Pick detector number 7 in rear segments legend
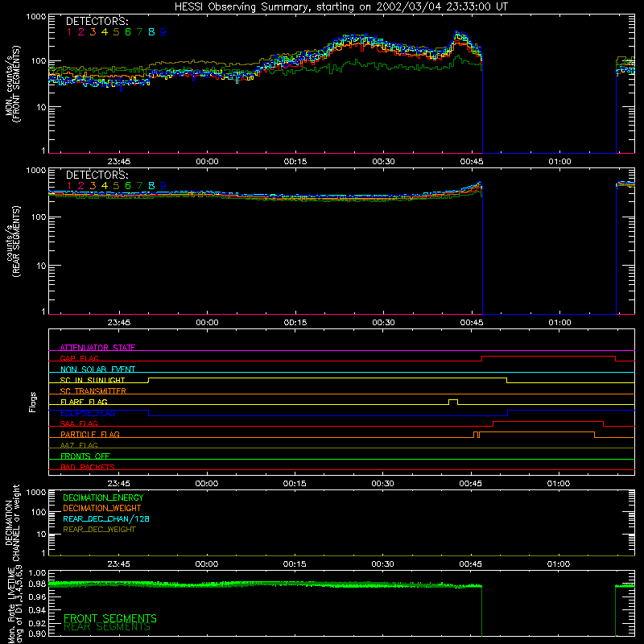 (x=139, y=186)
